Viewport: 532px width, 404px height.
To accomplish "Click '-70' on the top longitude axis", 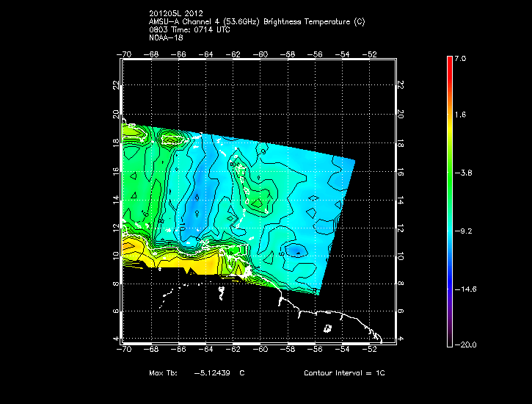I will [124, 54].
